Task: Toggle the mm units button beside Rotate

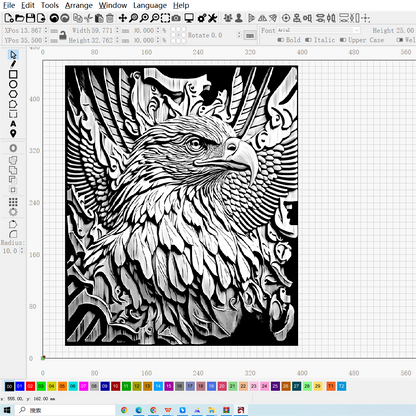Action: click(250, 35)
